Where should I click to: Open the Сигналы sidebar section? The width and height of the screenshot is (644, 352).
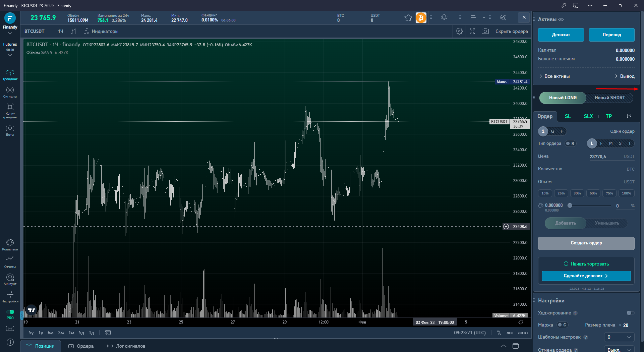tap(10, 92)
